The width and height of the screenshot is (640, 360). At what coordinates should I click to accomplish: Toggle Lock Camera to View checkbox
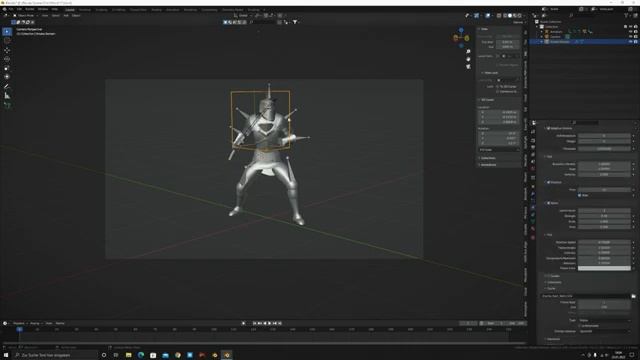(x=498, y=91)
